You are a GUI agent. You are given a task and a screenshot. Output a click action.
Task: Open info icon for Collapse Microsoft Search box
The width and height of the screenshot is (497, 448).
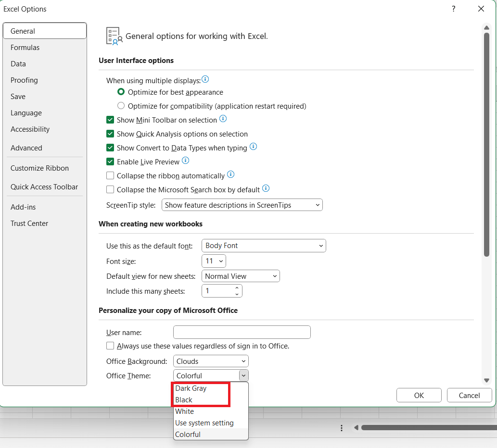click(x=266, y=188)
